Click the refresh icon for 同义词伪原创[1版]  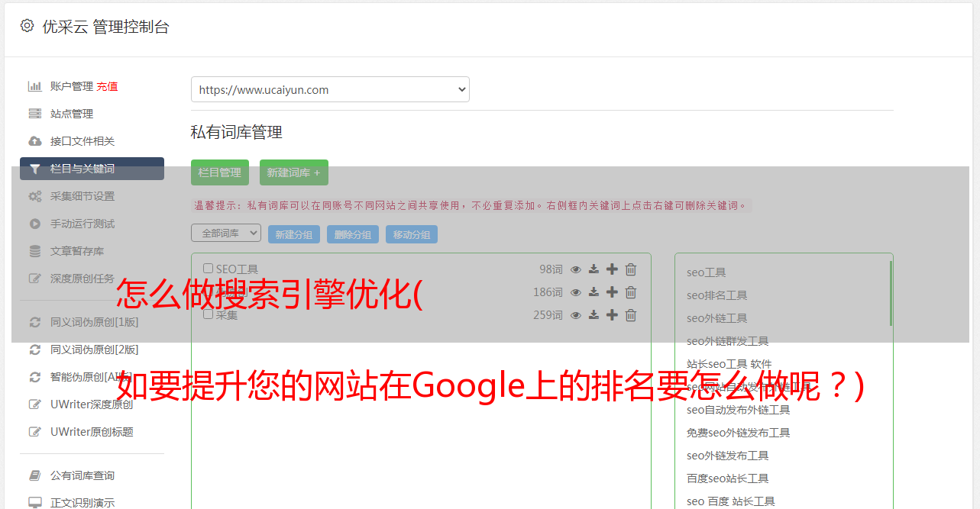click(35, 322)
